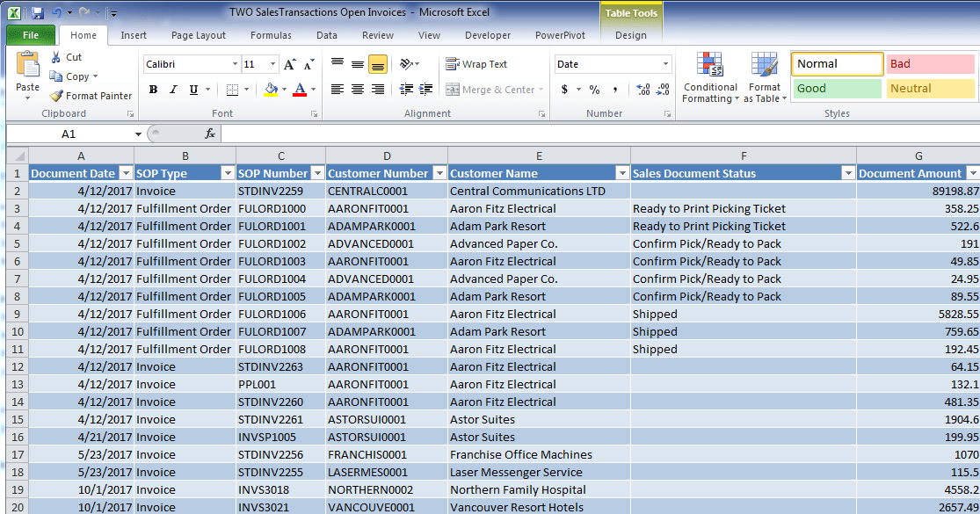The image size is (980, 514).
Task: Click the Paste clipboard icon
Action: 27,65
